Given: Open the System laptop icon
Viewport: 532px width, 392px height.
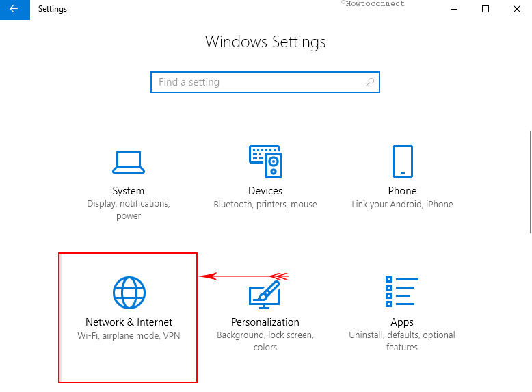Looking at the screenshot, I should (129, 162).
